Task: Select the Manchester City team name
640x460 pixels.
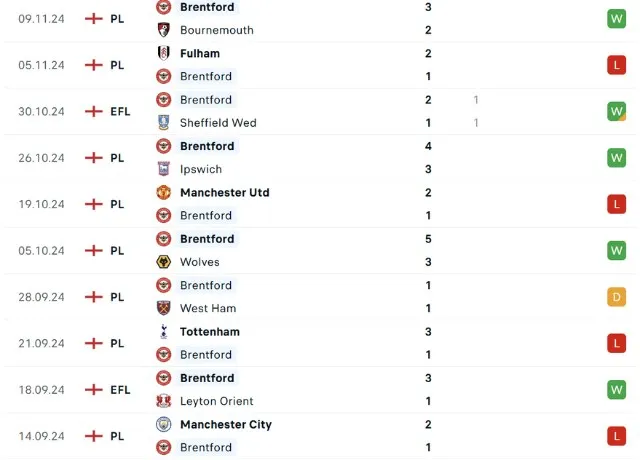Action: pyautogui.click(x=226, y=424)
